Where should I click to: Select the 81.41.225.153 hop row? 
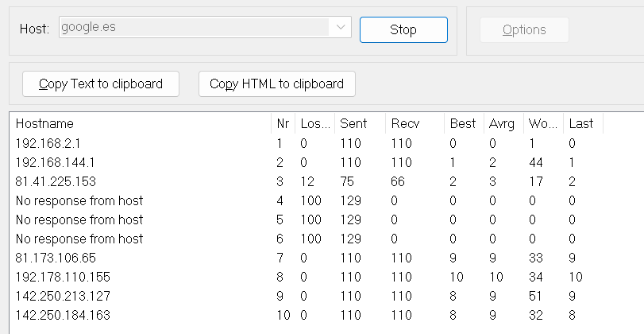click(56, 182)
